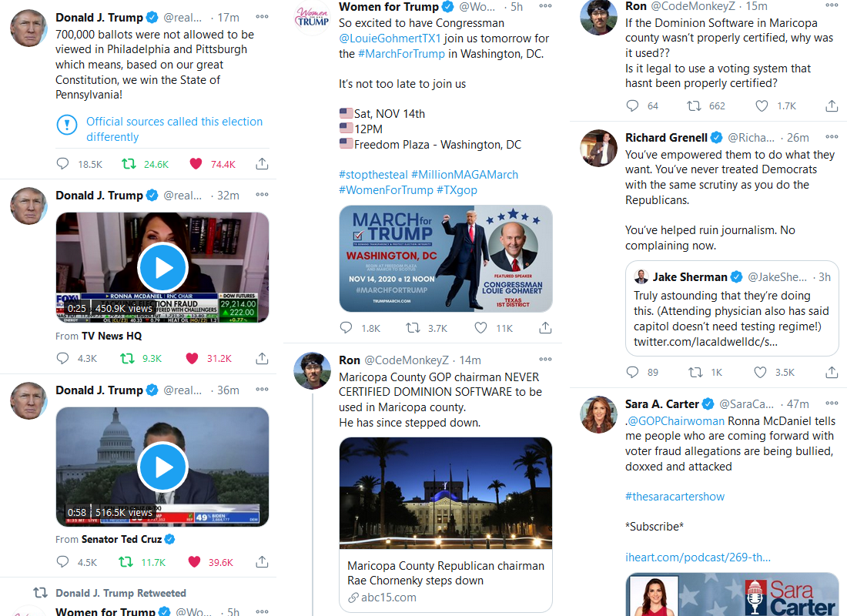The height and width of the screenshot is (616, 847).
Task: Undo retweet on the TV News HQ video tweet
Action: (127, 358)
